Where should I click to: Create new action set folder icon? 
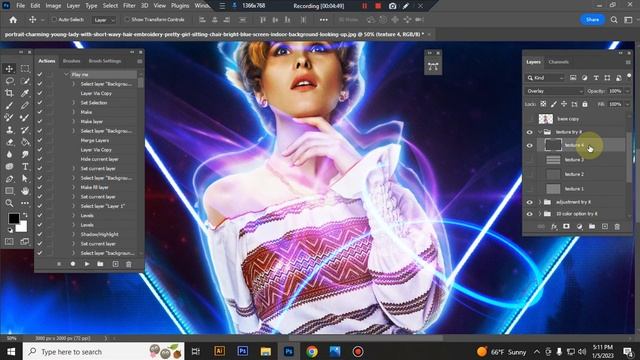point(100,264)
